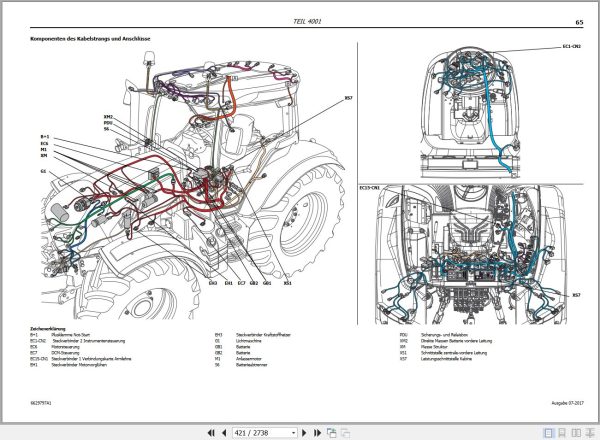Click the B+1 callout label left of the tractor

(45, 137)
